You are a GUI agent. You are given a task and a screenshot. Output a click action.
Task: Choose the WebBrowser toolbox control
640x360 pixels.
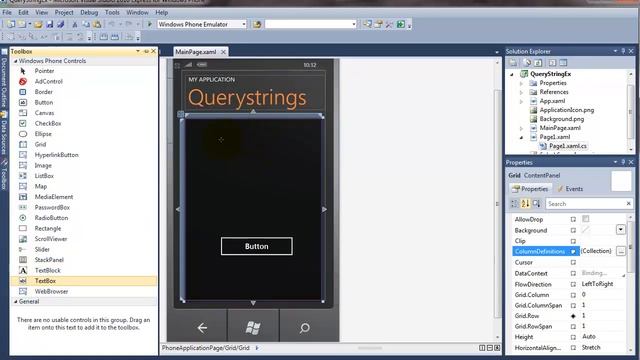click(x=83, y=291)
